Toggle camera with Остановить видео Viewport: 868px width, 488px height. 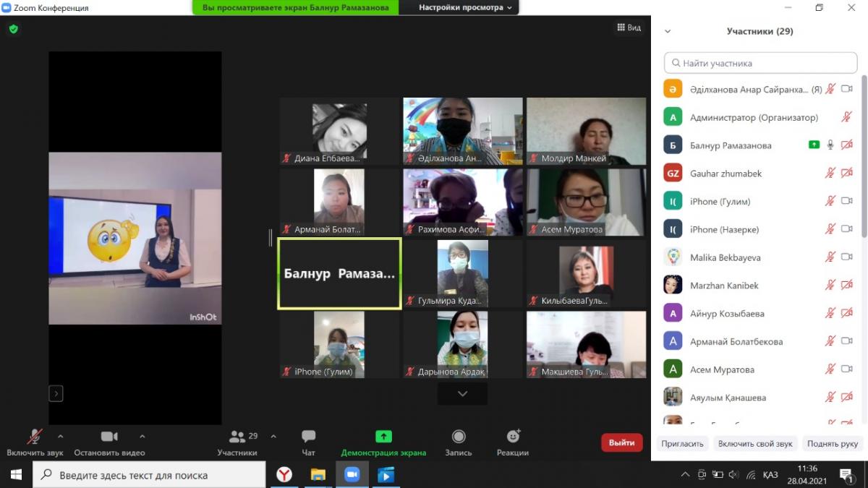tap(109, 437)
